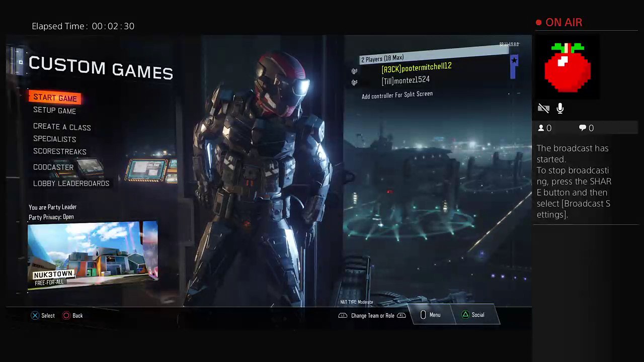This screenshot has height=362, width=644.
Task: Click Change Team or Role
Action: [373, 316]
